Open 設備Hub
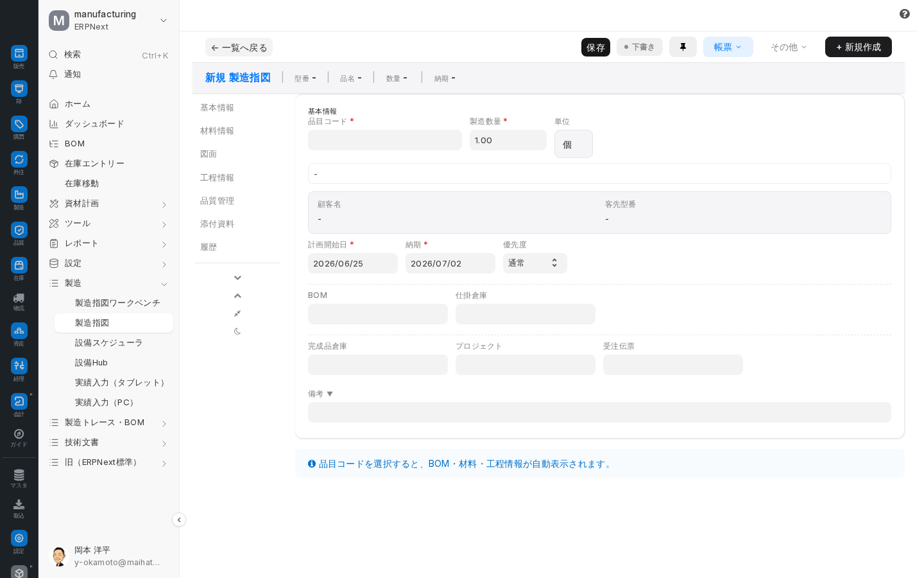Screen dimensions: 924x578 click(114, 363)
